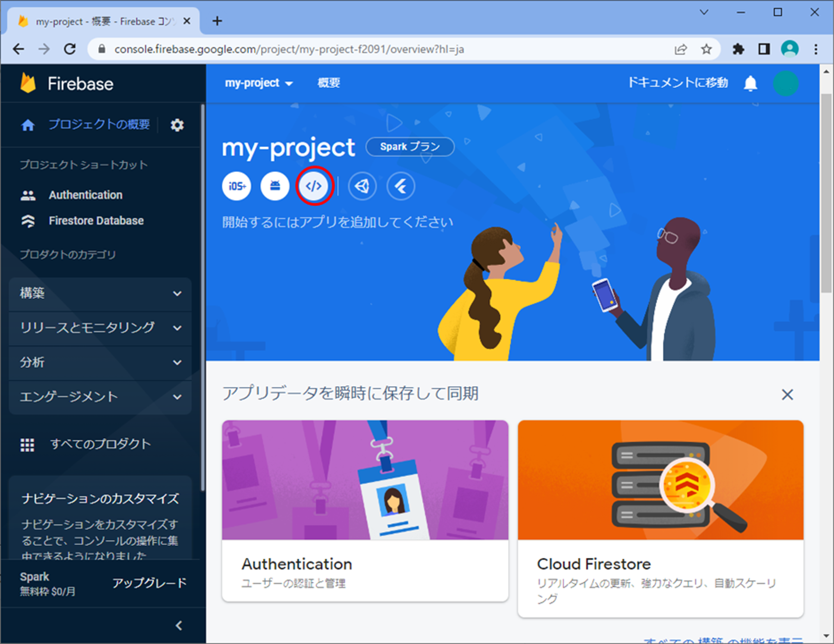This screenshot has width=834, height=644.
Task: Click the Spark 無料枠 $0/月 plan text
Action: click(x=48, y=584)
